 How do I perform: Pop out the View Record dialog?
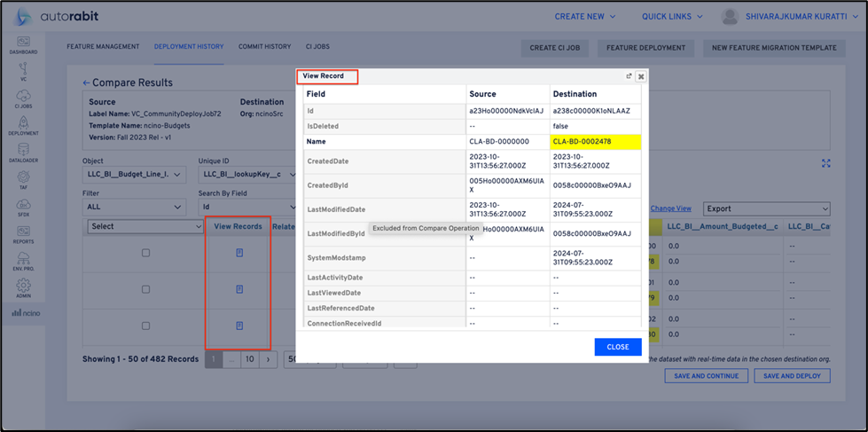coord(629,76)
